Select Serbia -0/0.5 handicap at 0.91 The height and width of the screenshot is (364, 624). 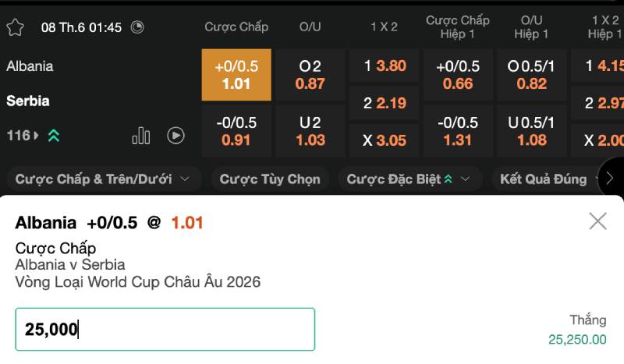[x=236, y=131]
